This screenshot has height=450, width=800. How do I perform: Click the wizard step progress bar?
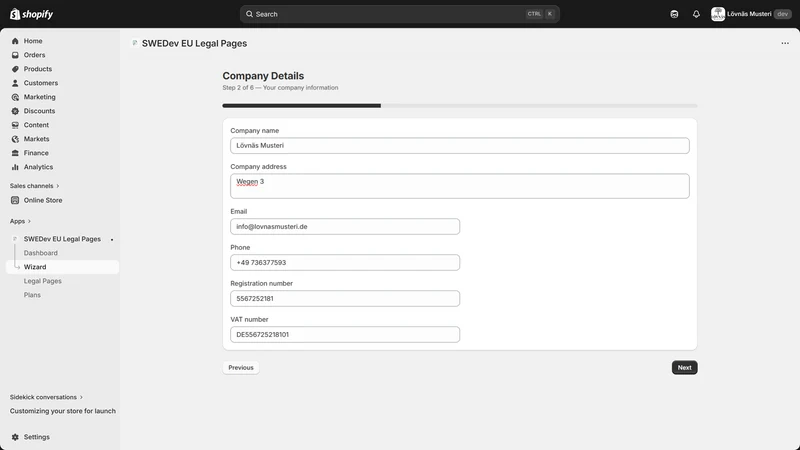[460, 106]
